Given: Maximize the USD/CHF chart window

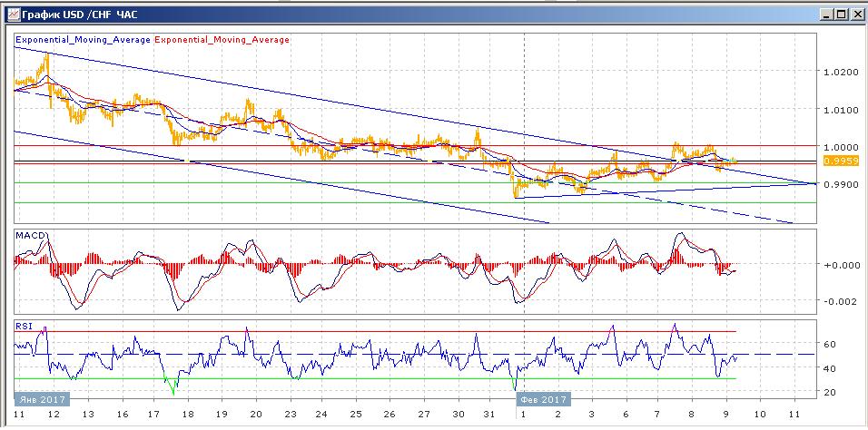Looking at the screenshot, I should pos(842,14).
